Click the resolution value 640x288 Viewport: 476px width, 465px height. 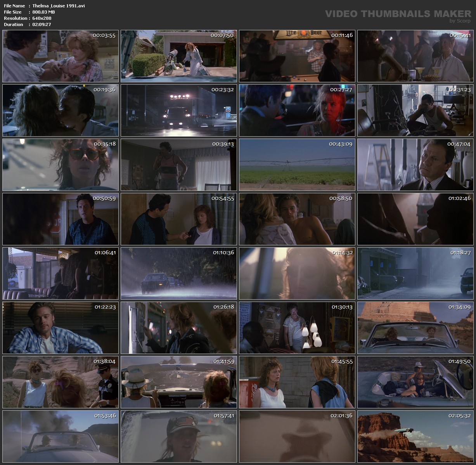tap(42, 18)
